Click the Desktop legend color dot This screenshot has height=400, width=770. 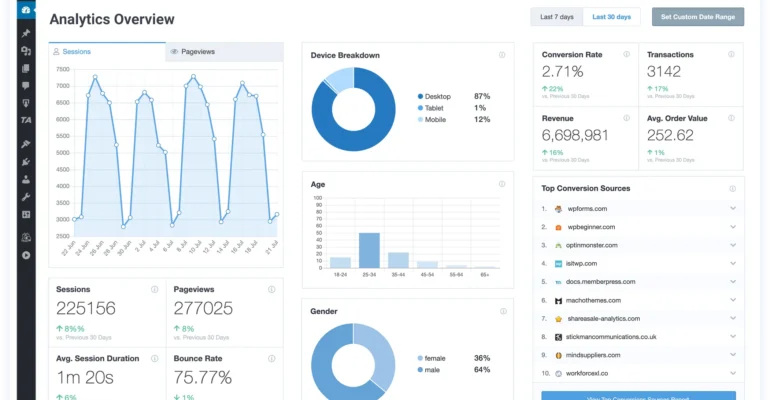[x=420, y=97]
